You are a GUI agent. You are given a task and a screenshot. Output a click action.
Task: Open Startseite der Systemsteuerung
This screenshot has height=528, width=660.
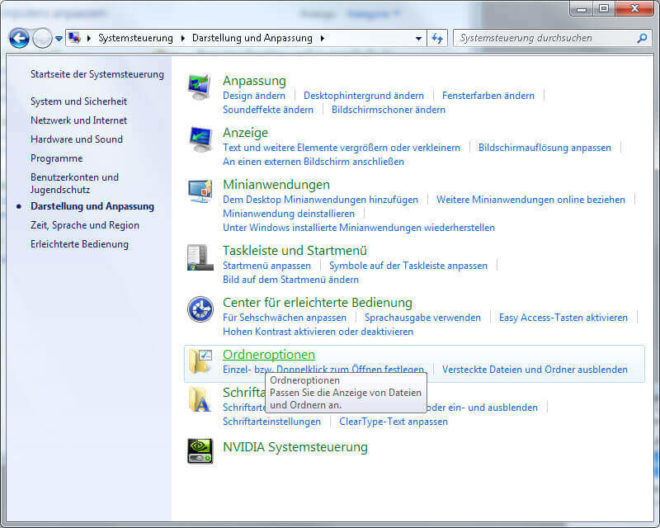pos(97,75)
